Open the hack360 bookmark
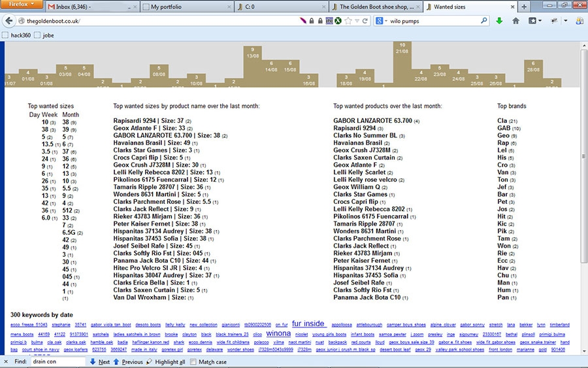 pyautogui.click(x=16, y=35)
